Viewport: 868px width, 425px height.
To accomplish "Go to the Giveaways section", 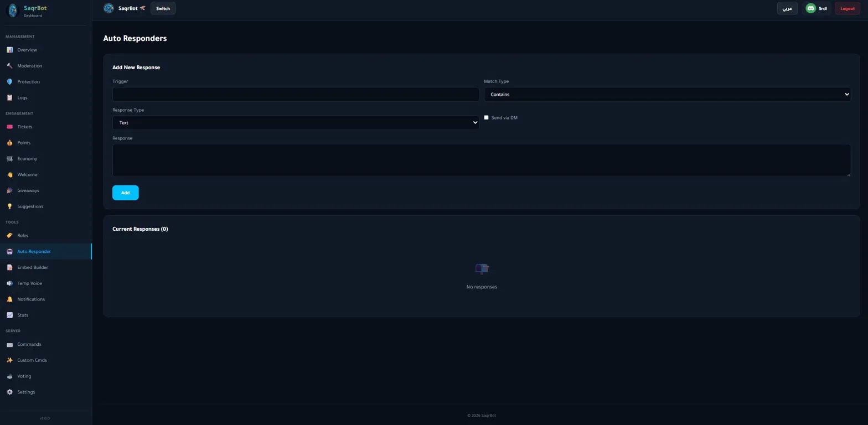I will [46, 190].
